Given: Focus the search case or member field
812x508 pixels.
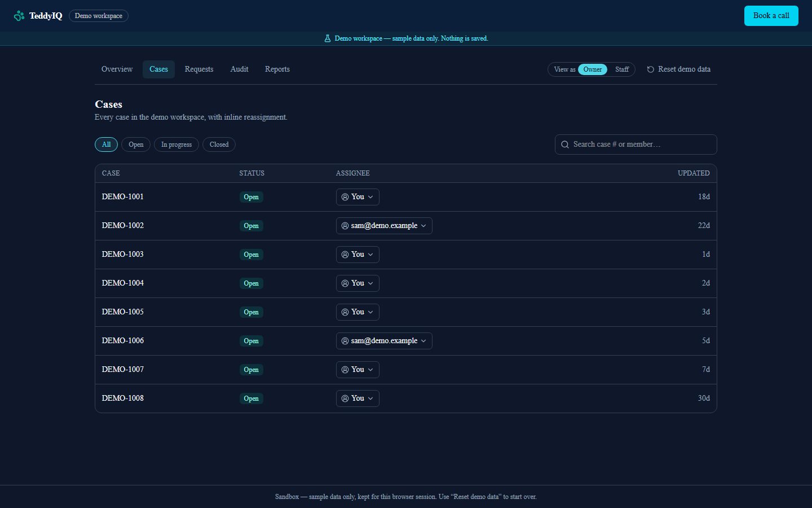Looking at the screenshot, I should click(636, 144).
